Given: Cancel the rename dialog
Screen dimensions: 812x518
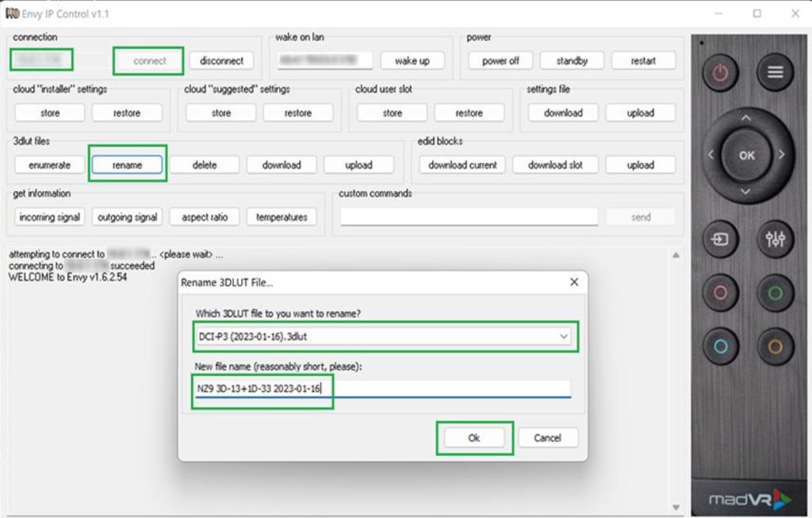Looking at the screenshot, I should pos(547,438).
